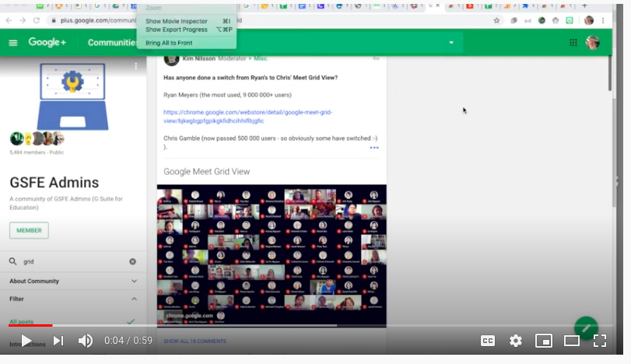Open Google+ profile avatar menu
The image size is (631, 364).
coord(593,42)
